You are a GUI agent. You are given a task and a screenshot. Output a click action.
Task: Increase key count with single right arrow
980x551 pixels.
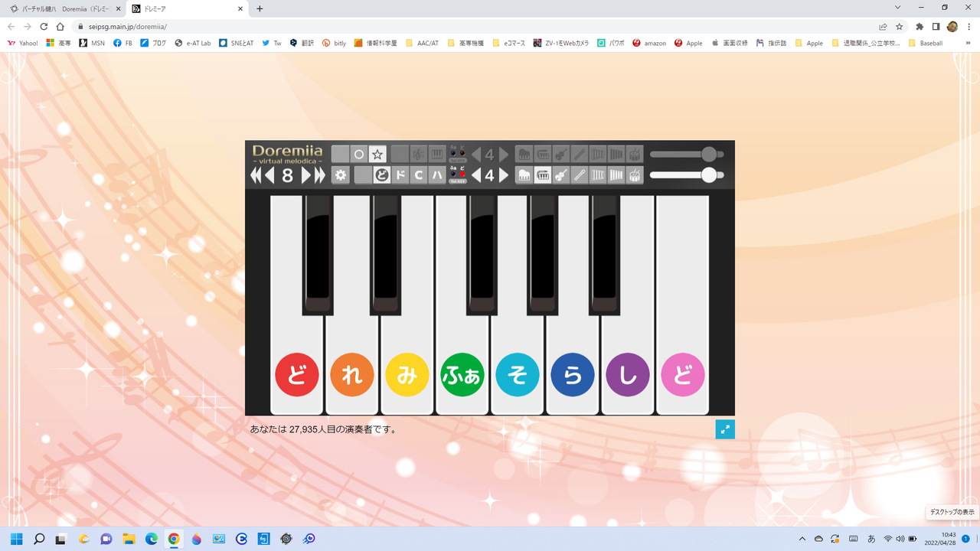point(306,175)
